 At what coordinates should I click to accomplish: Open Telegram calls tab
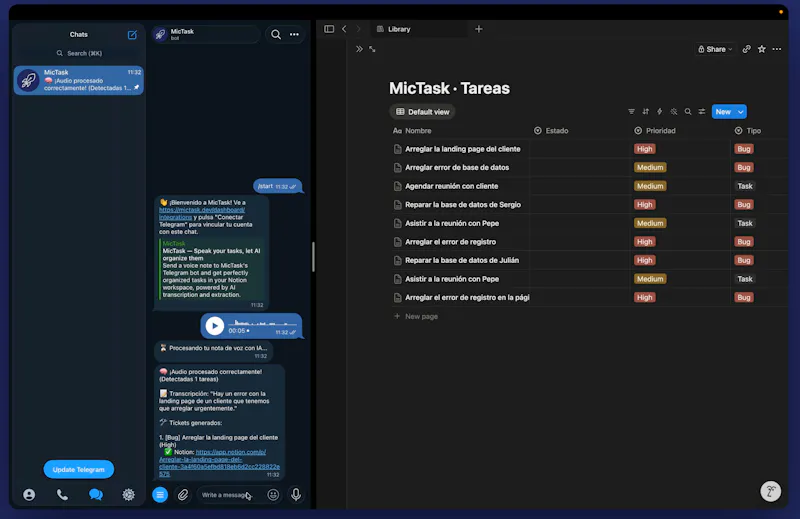[62, 495]
